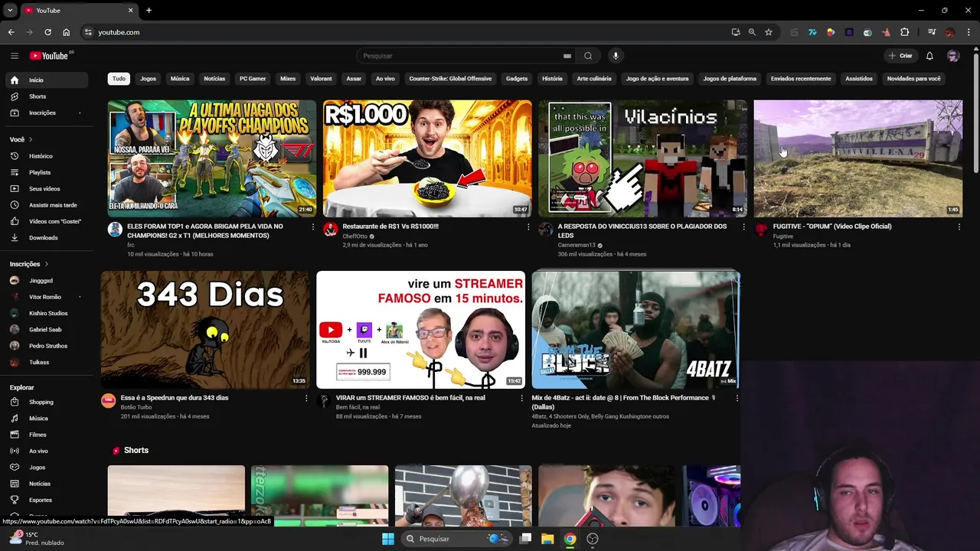Screen dimensions: 980x551
Task: Open Ao vivo in Explorar section
Action: tap(46, 451)
